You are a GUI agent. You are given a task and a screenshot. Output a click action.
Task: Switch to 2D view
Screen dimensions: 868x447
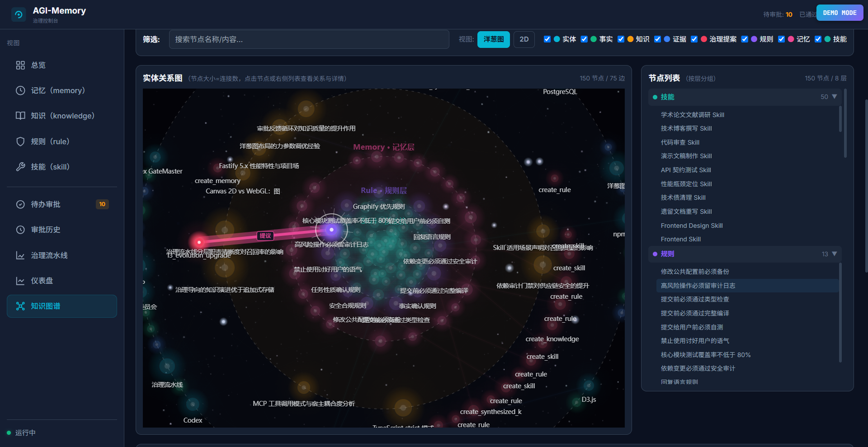[x=524, y=39]
